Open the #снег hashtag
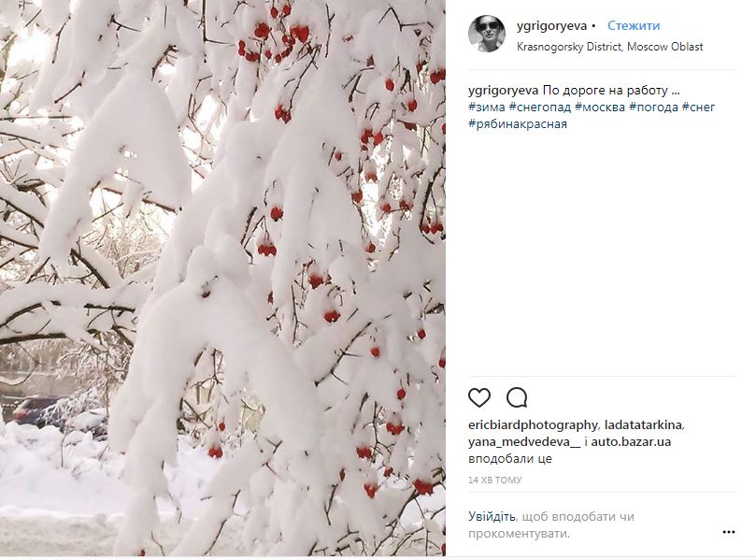 [699, 108]
